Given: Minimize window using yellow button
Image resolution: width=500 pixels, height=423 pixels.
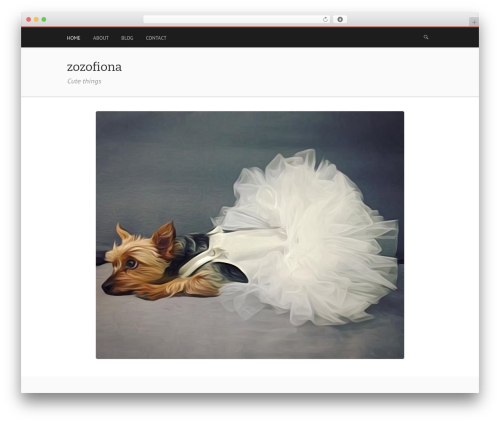Looking at the screenshot, I should pyautogui.click(x=36, y=19).
